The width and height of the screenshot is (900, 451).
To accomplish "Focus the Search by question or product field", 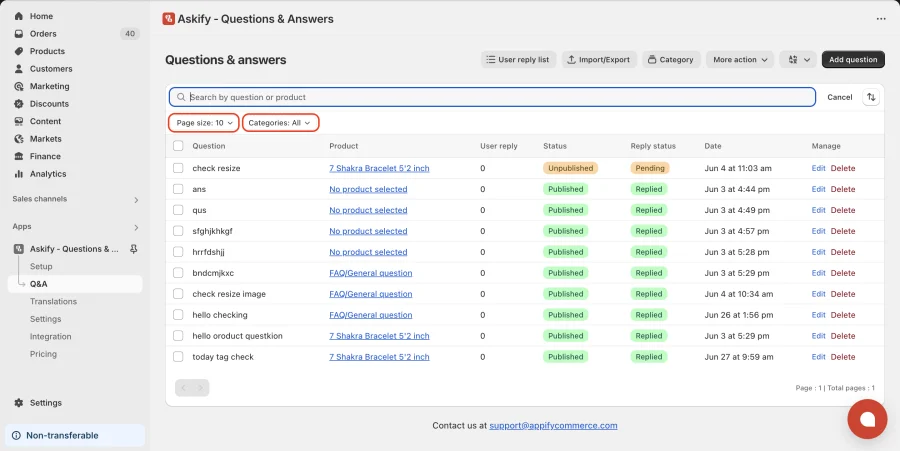I will 492,97.
